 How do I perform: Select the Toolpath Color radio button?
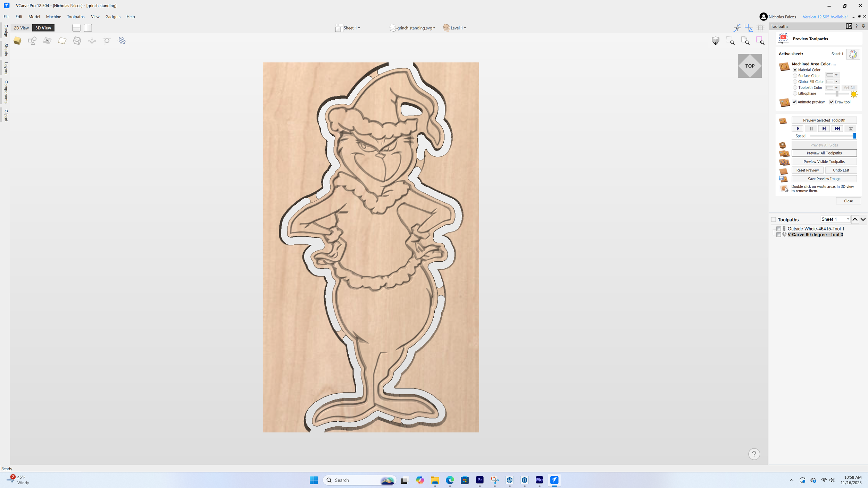(x=795, y=88)
